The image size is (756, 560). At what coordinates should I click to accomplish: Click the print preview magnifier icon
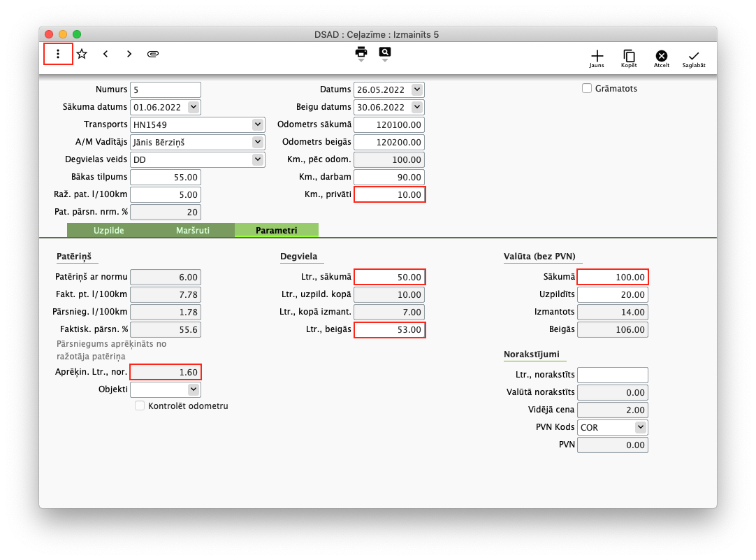(x=385, y=52)
